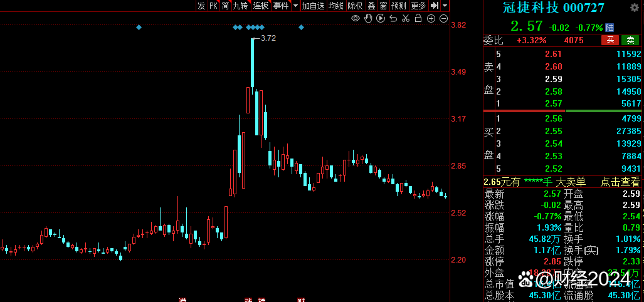Image resolution: width=644 pixels, height=302 pixels.
Task: Click the green 卖 sell button
Action: click(x=630, y=40)
